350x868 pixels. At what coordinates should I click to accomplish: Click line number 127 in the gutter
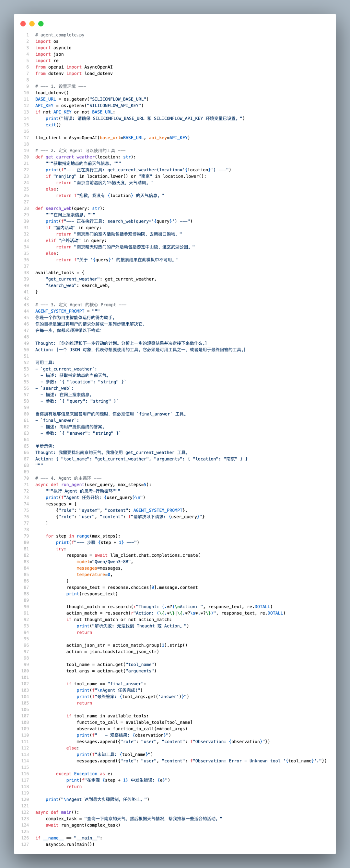tap(25, 844)
